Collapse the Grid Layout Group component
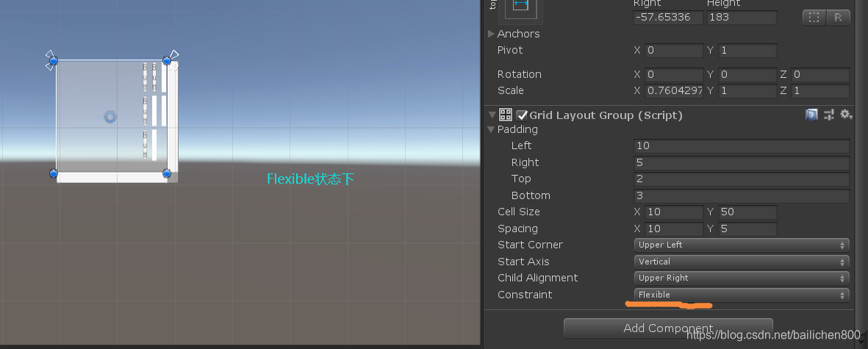 point(492,115)
